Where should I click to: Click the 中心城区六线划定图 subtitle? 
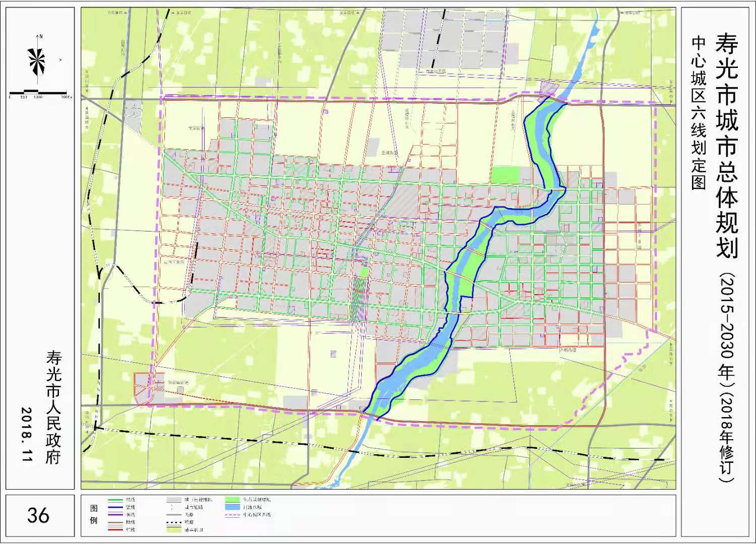(699, 113)
